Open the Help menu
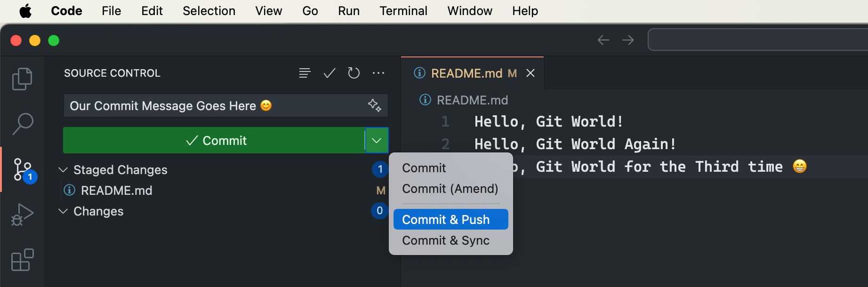The height and width of the screenshot is (287, 868). [525, 11]
